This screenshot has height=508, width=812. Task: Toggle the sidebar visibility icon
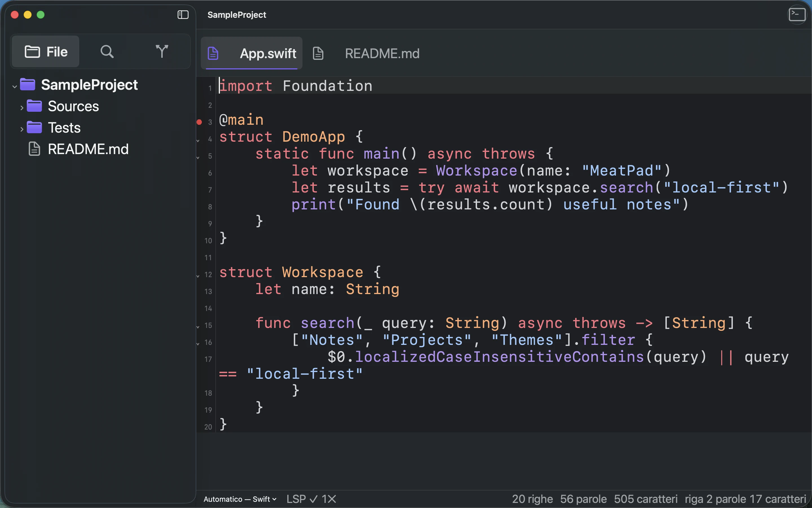[183, 15]
